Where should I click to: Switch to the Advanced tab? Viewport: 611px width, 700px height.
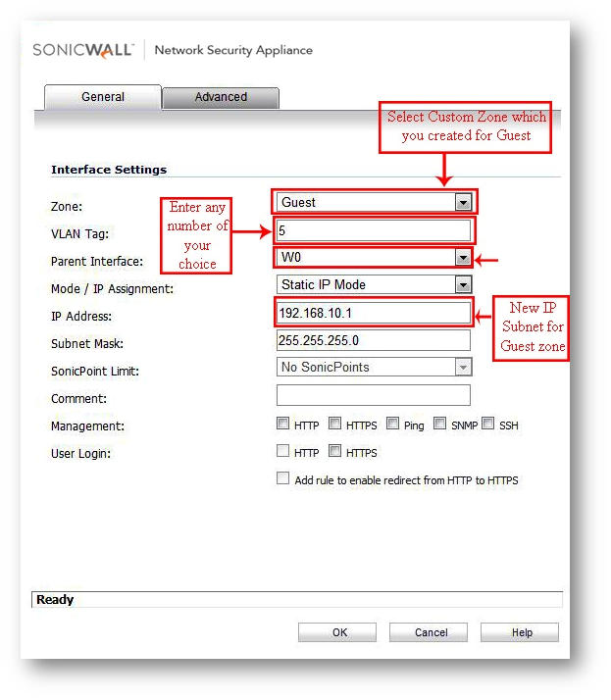(221, 97)
